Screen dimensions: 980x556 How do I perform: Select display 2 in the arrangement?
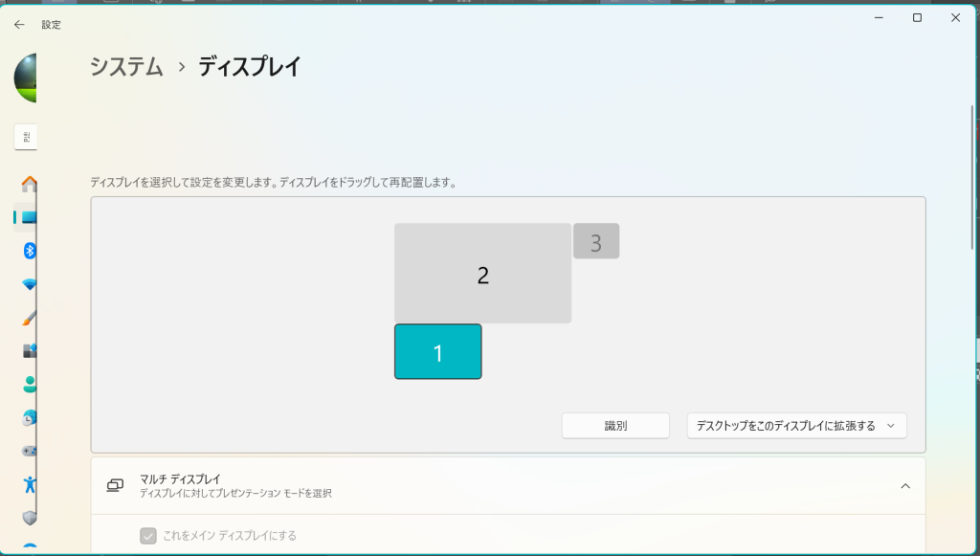[x=482, y=274]
